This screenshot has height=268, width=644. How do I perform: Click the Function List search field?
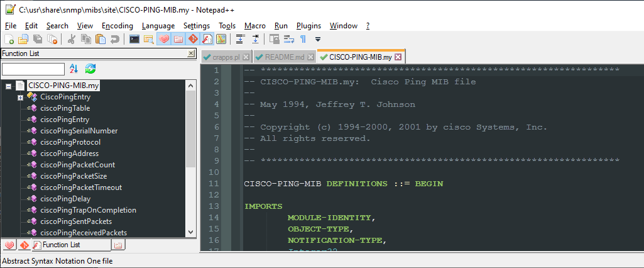[33, 69]
